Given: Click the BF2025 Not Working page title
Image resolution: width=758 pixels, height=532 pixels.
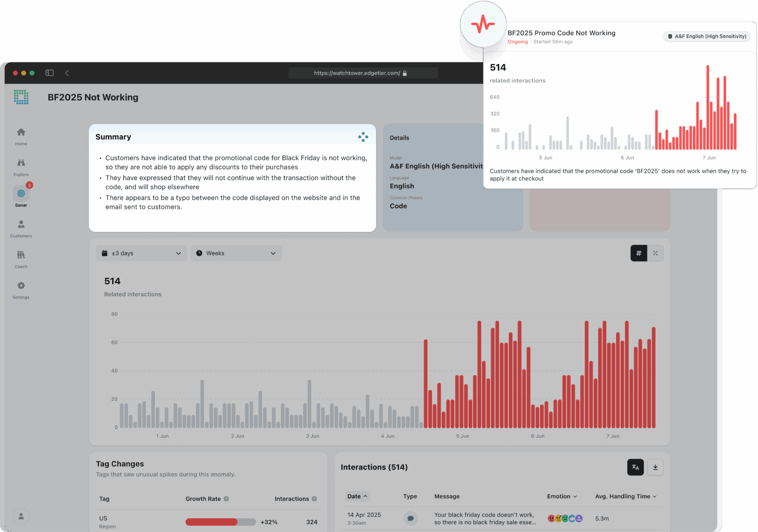Looking at the screenshot, I should [93, 97].
